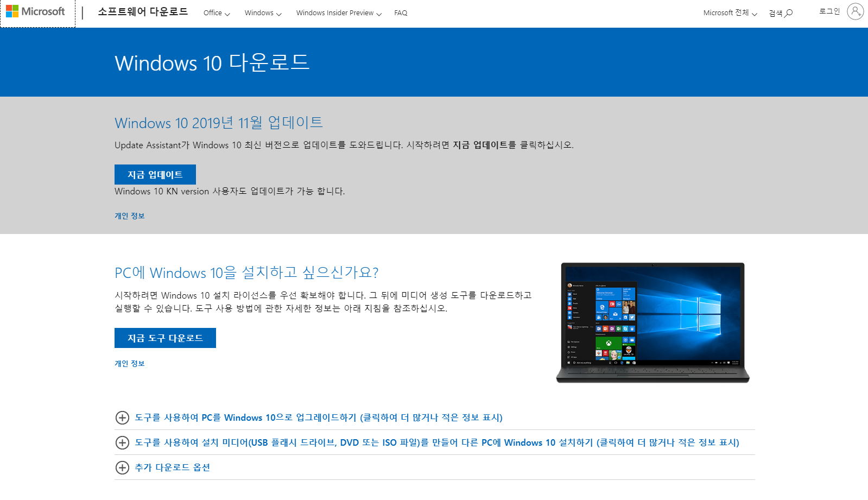868x500 pixels.
Task: Click the user account avatar icon
Action: pos(855,11)
